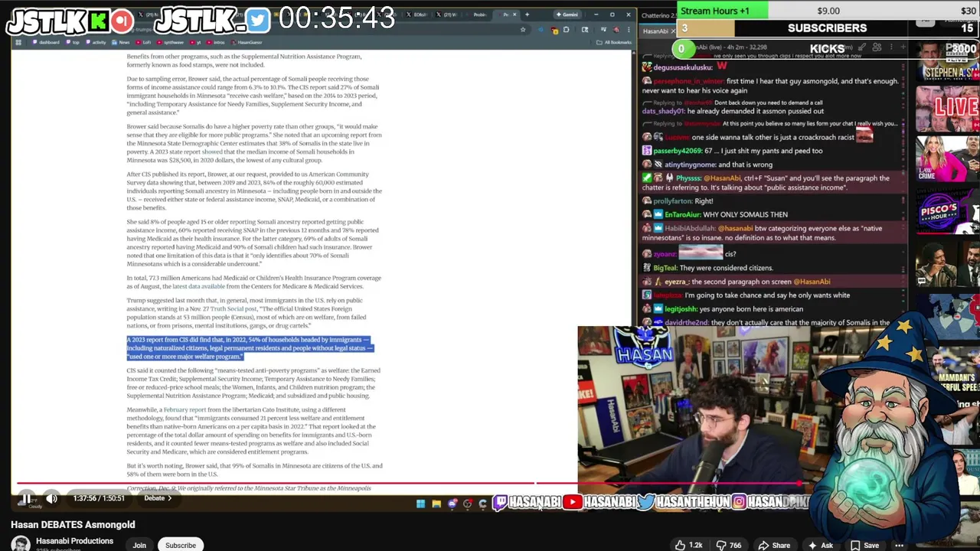Screen dimensions: 980x551
Task: Pause the YouTube video
Action: (25, 498)
